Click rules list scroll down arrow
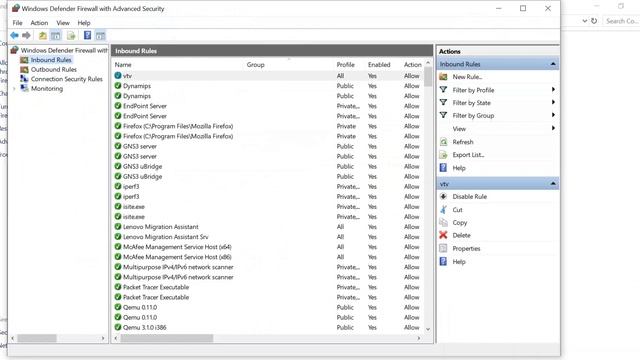 click(428, 329)
